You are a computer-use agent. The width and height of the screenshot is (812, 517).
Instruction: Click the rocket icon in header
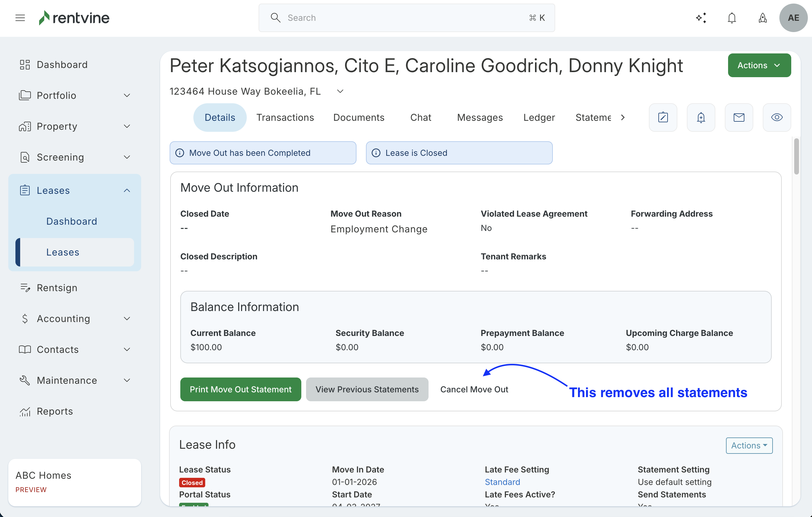[762, 18]
